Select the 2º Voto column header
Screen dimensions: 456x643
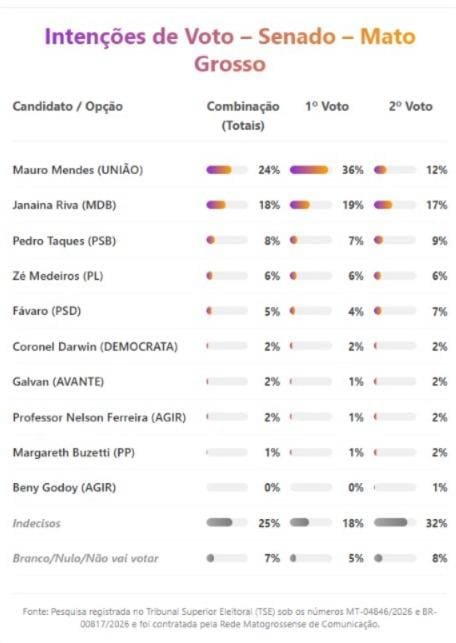click(410, 107)
